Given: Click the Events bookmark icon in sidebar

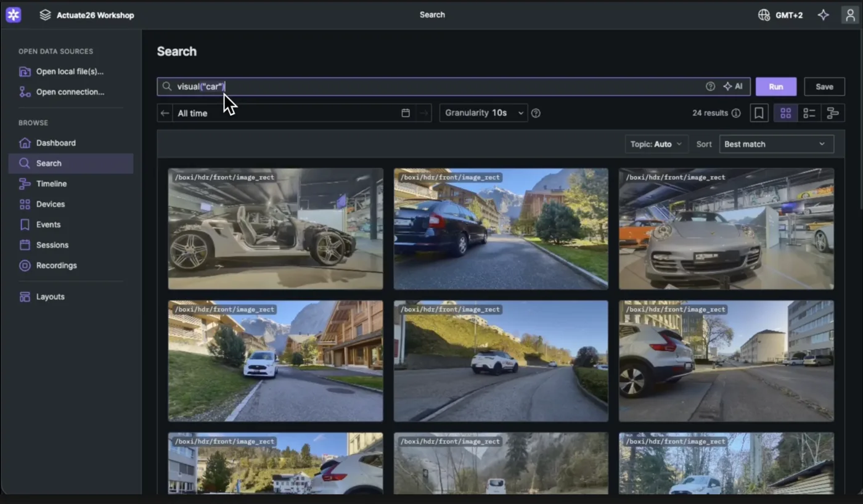Looking at the screenshot, I should tap(25, 224).
